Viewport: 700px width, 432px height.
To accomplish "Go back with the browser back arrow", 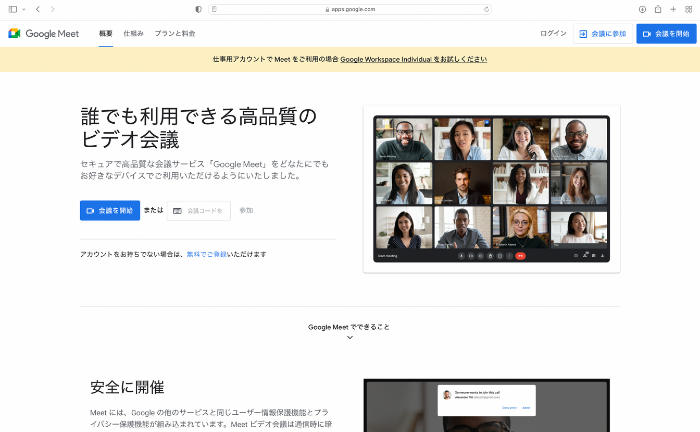I will (x=38, y=9).
